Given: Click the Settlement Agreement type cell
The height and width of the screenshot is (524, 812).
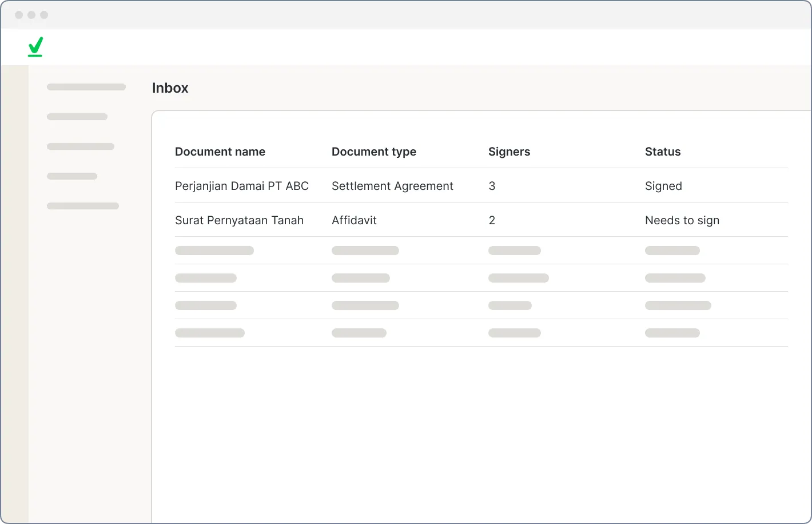Looking at the screenshot, I should coord(392,186).
